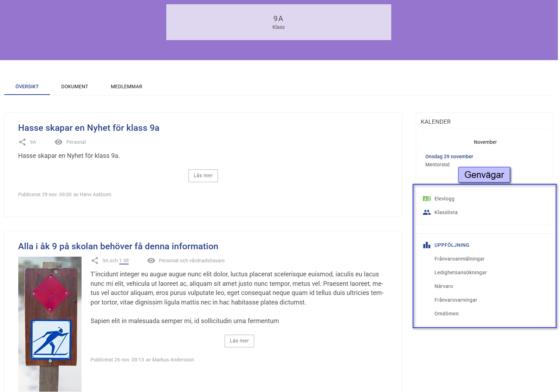Screen dimensions: 560x392
Task: Click the share icon beside '9A och 1 till'
Action: [x=95, y=261]
